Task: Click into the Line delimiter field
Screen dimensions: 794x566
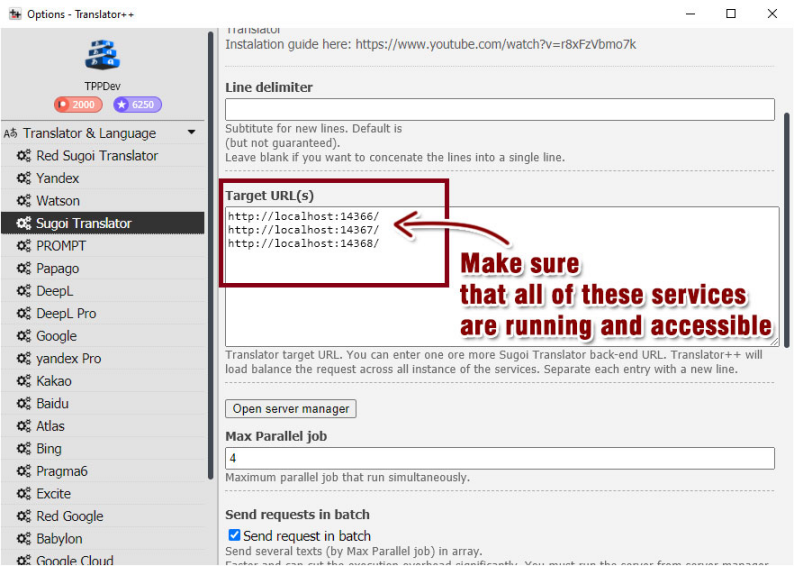Action: click(499, 110)
